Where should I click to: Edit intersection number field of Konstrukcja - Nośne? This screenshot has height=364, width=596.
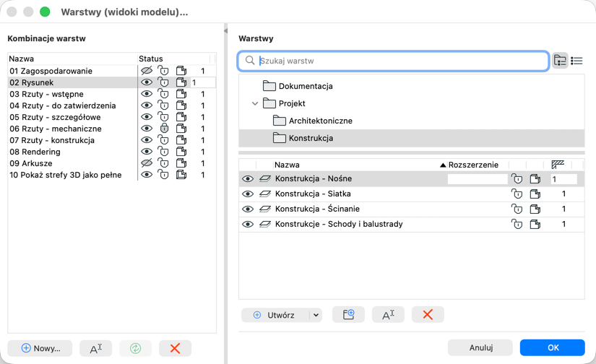pos(563,179)
